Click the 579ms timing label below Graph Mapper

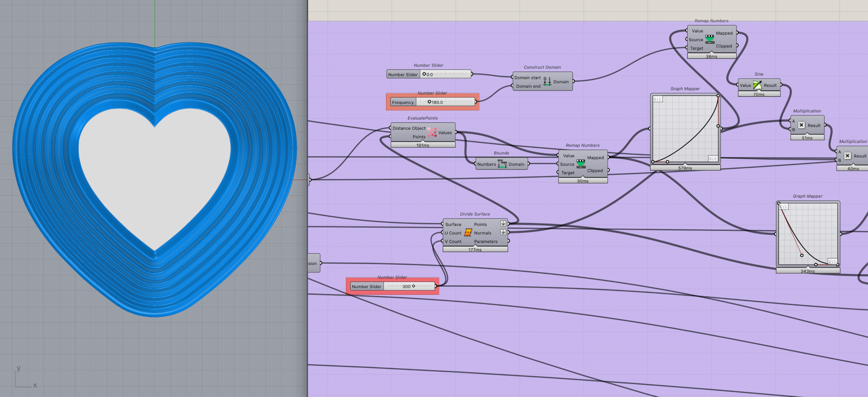(x=685, y=168)
